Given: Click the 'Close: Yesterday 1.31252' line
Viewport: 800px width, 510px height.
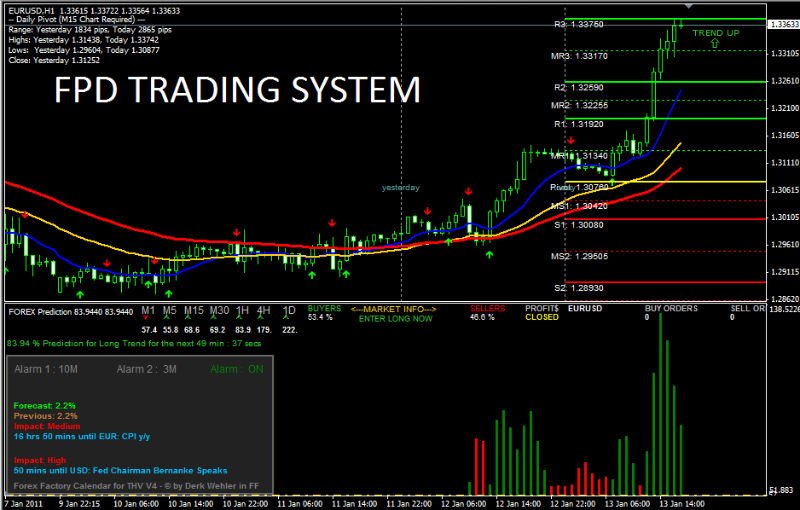Looking at the screenshot, I should (54, 60).
